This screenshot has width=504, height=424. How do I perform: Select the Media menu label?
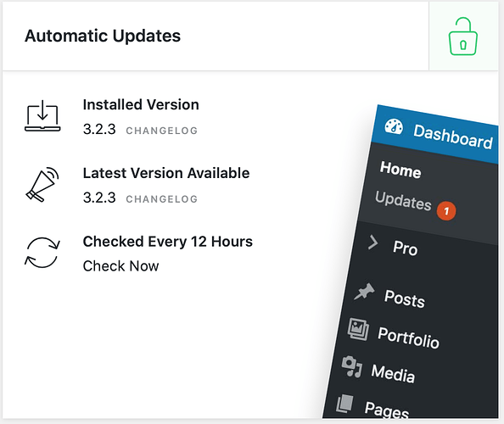(393, 374)
